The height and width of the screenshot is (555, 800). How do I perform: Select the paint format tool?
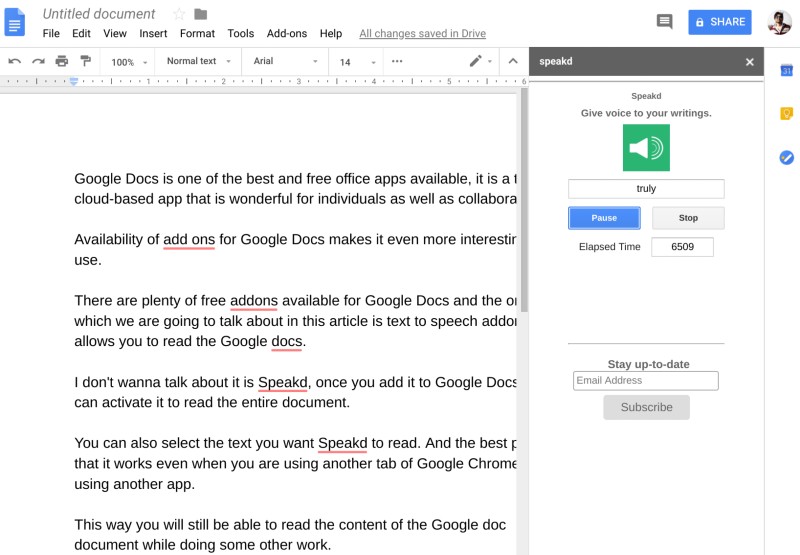coord(86,61)
